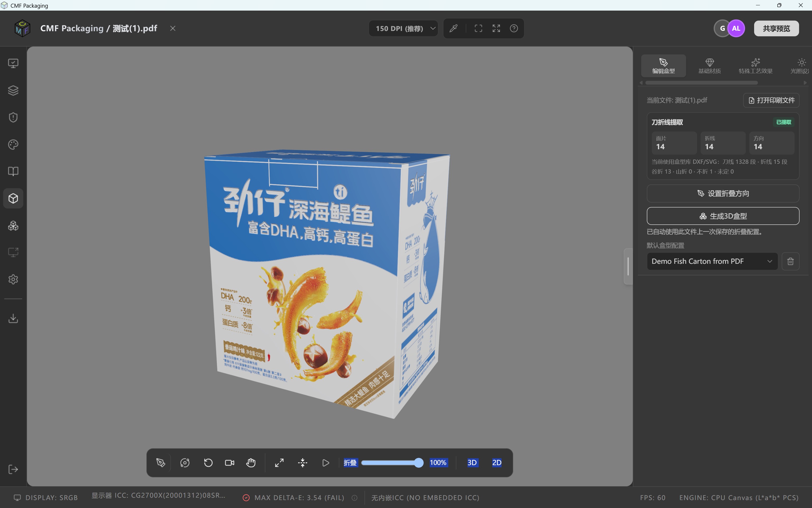This screenshot has width=812, height=508.
Task: Switch to the 基础材质 tab
Action: point(709,66)
